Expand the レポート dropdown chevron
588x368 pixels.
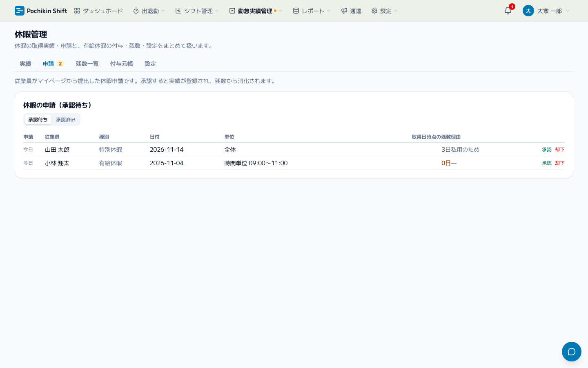tap(329, 11)
